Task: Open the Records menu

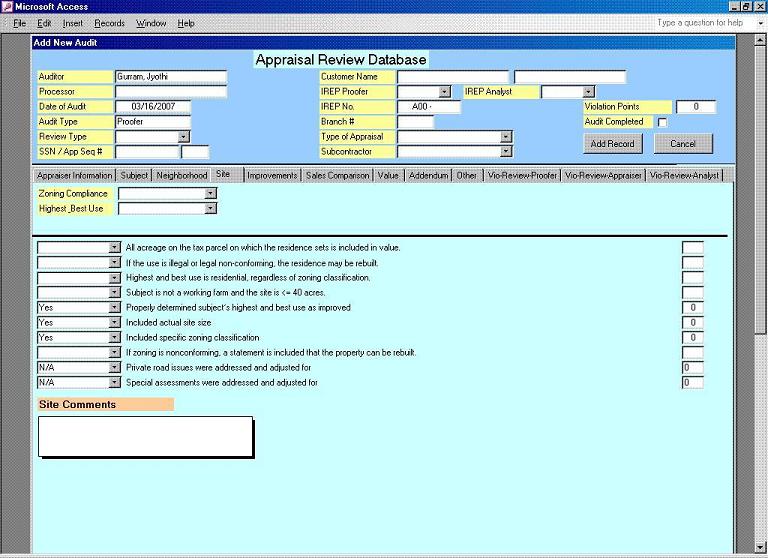Action: point(109,23)
